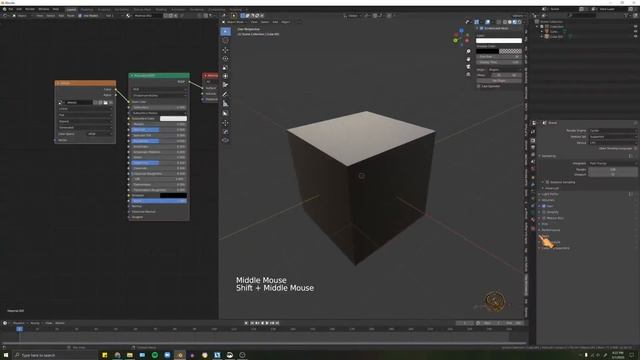Image resolution: width=640 pixels, height=360 pixels.
Task: Click the Image Texture node header
Action: 85,83
